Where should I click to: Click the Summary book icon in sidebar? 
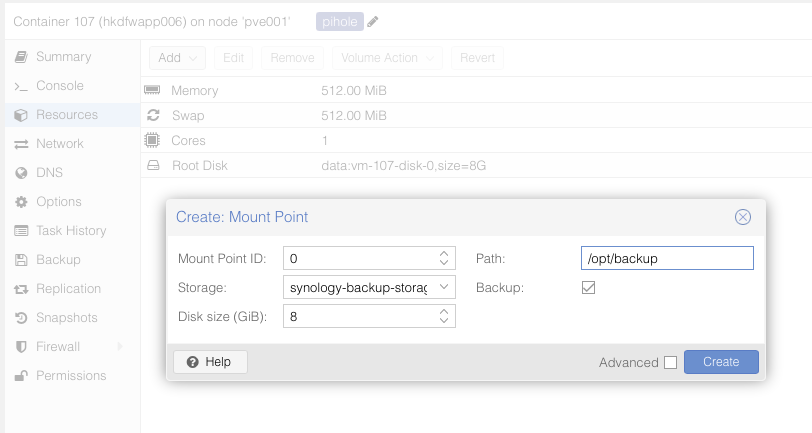(21, 56)
